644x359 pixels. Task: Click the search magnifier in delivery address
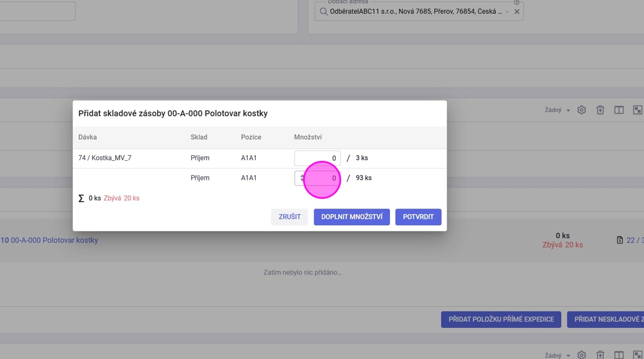324,11
